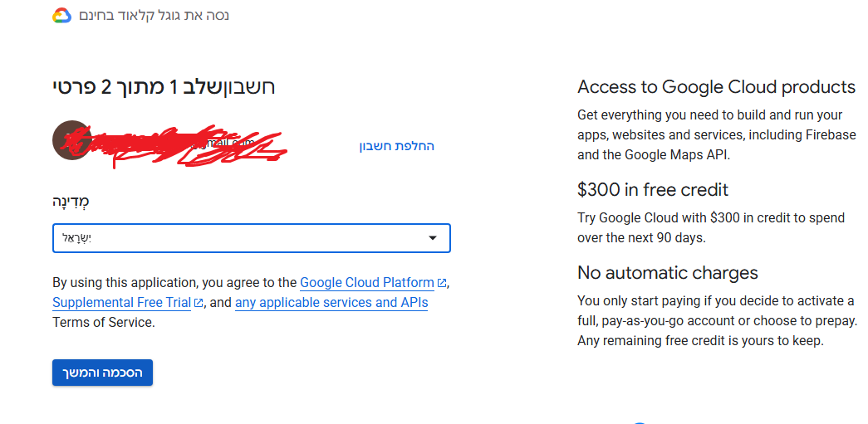Click the "$300 in free credit" heading
Viewport: 868px width, 424px height.
653,190
